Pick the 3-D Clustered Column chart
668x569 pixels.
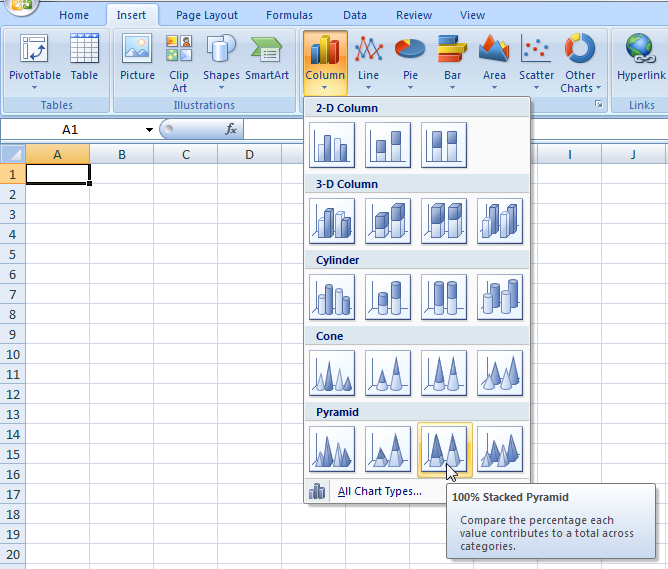332,221
